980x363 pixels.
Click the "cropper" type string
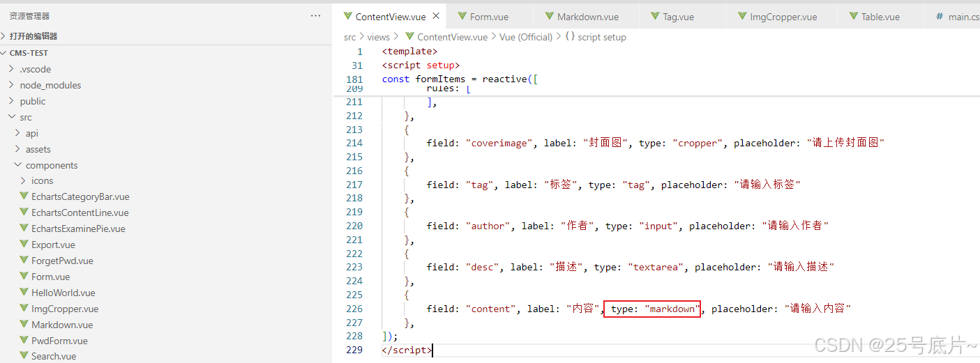697,143
